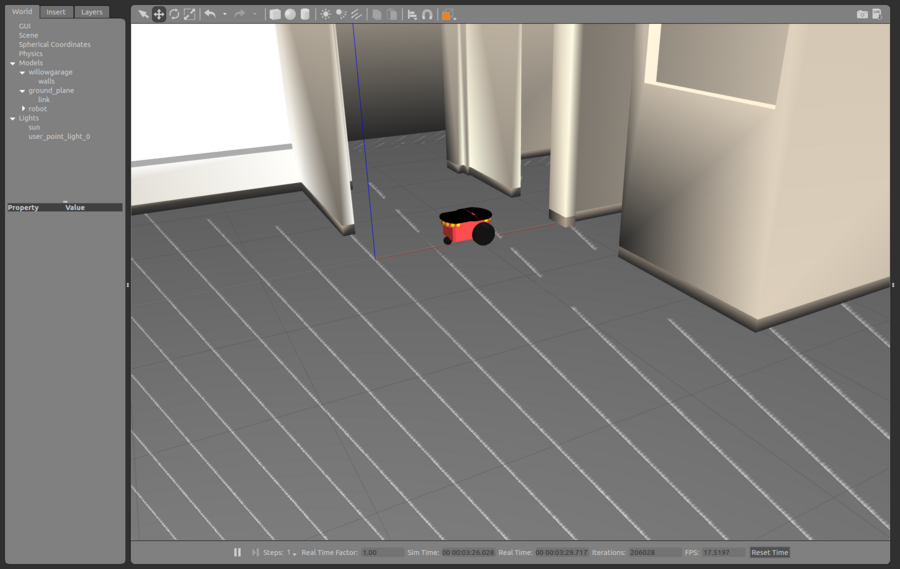Collapse the Lights tree node

tap(13, 118)
